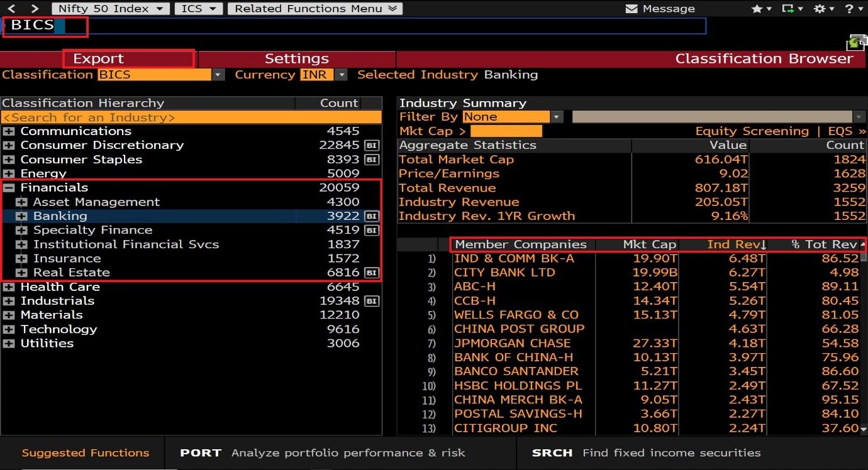Screen dimensions: 868x470
Task: Click the forward navigation arrow
Action: pyautogui.click(x=35, y=8)
